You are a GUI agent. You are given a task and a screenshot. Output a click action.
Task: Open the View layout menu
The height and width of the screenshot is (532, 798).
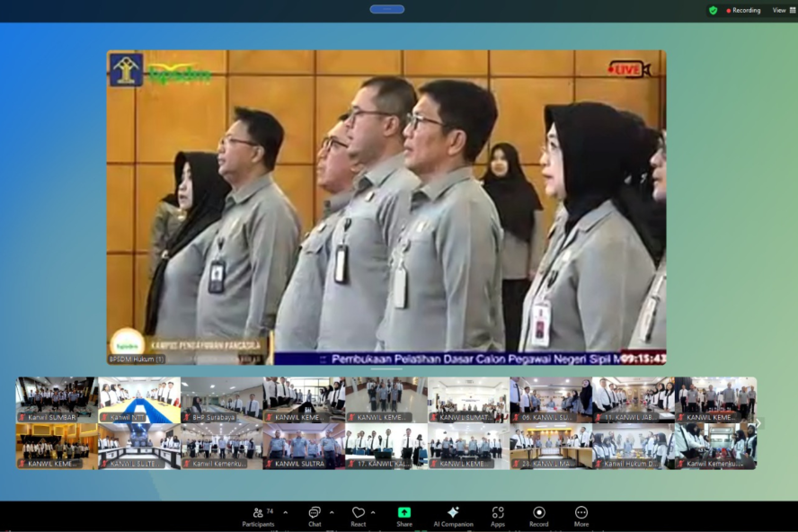(x=780, y=10)
